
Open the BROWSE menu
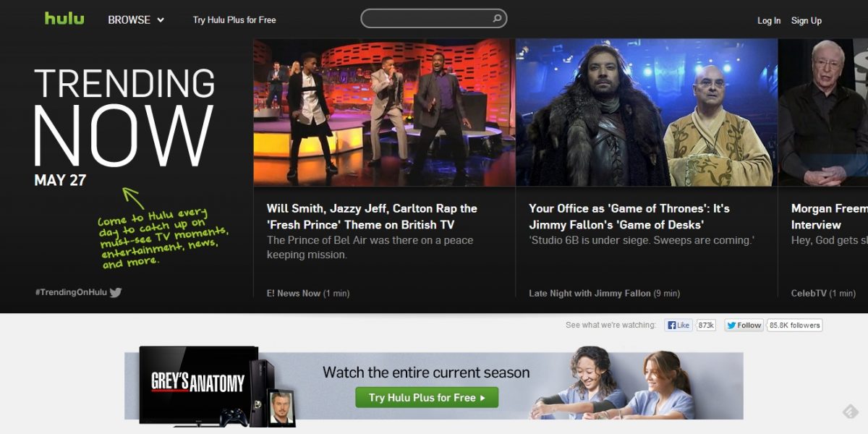[x=136, y=20]
